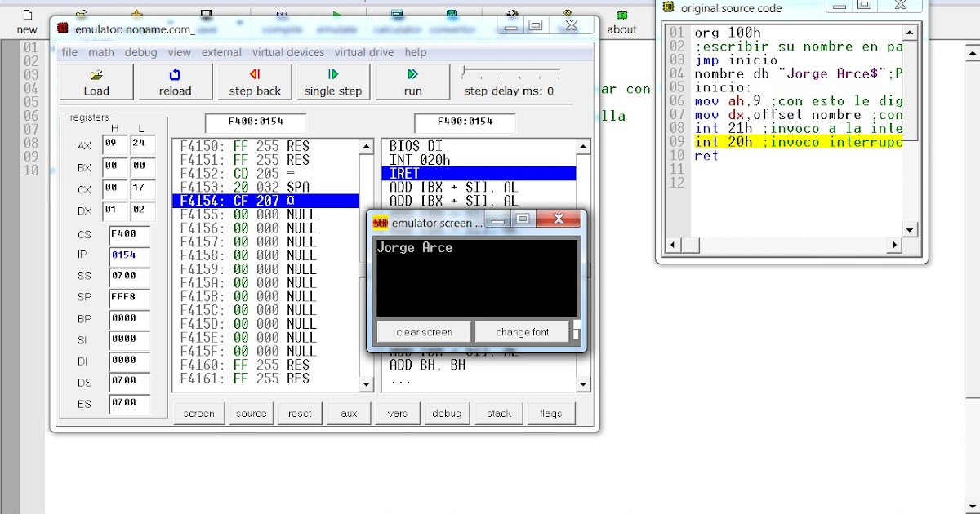The image size is (980, 514).
Task: Click the DS register field
Action: pyautogui.click(x=130, y=383)
